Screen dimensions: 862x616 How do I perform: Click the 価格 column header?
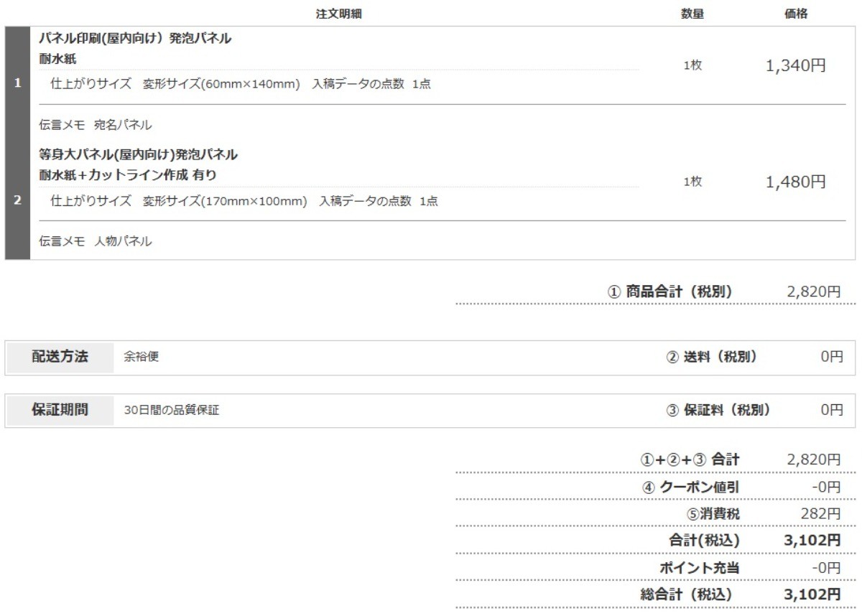click(x=796, y=14)
